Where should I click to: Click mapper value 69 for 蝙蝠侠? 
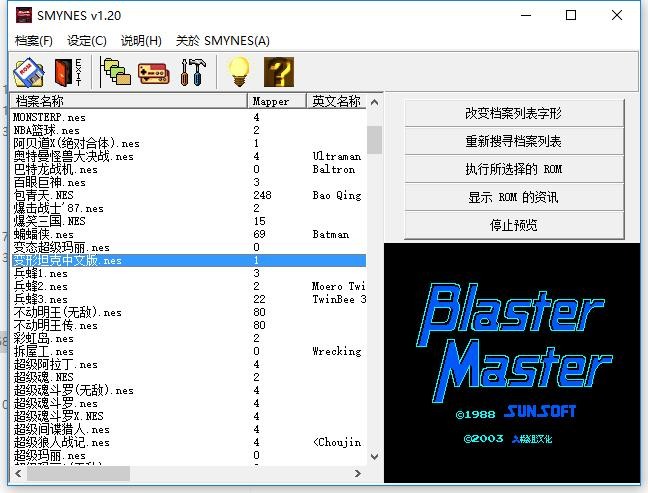coord(260,234)
